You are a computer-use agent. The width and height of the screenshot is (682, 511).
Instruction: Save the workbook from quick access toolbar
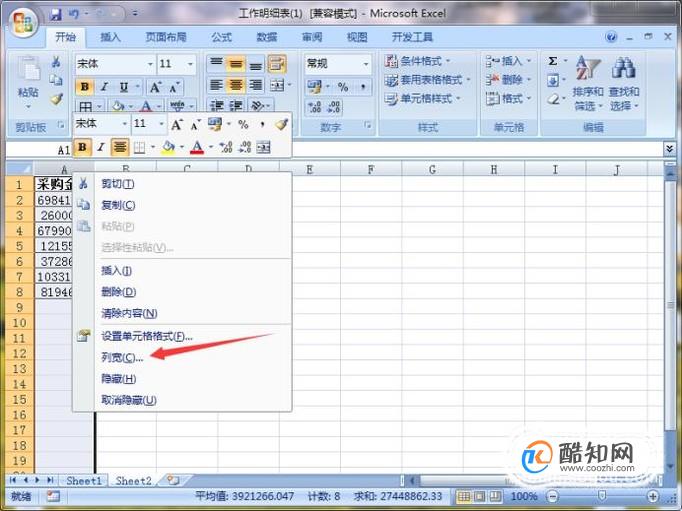(56, 14)
